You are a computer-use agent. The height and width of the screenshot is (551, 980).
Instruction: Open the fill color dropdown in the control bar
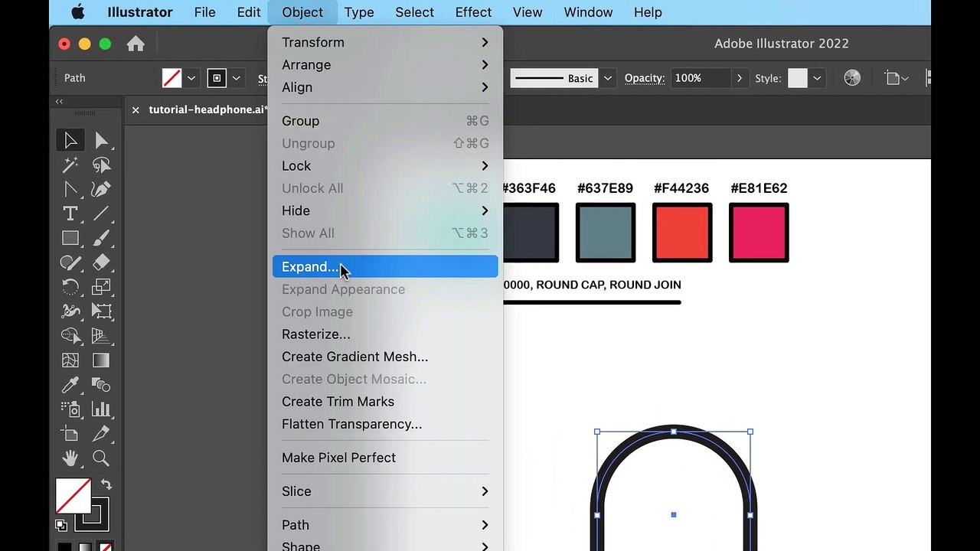coord(191,78)
